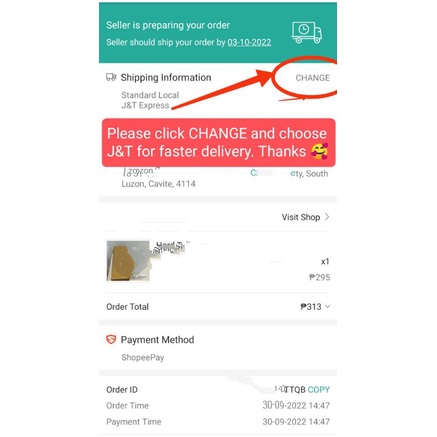Image resolution: width=437 pixels, height=437 pixels.
Task: Click the J&T Express courier text
Action: click(x=145, y=105)
